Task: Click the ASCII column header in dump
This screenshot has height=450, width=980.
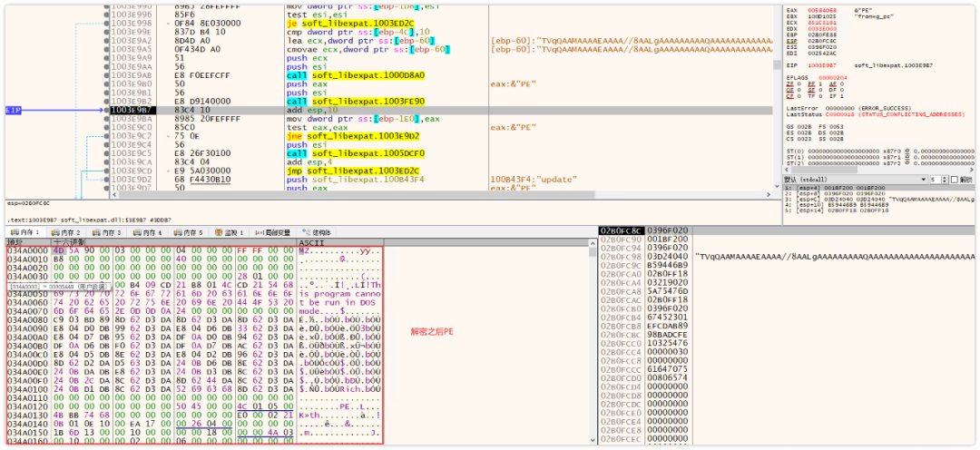Action: (340, 242)
